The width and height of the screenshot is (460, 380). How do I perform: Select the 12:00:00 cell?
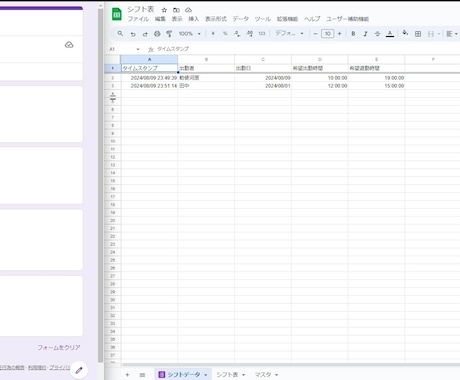point(320,86)
